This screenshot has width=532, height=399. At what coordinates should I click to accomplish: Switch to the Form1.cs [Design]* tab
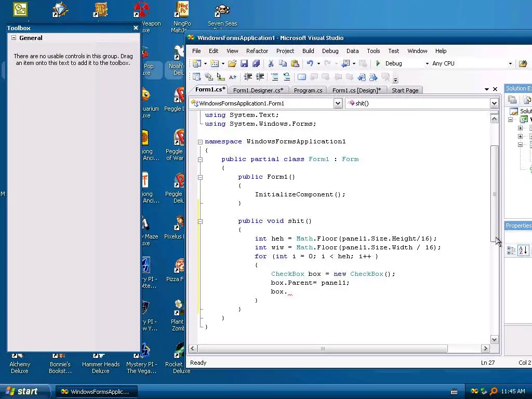pyautogui.click(x=356, y=90)
